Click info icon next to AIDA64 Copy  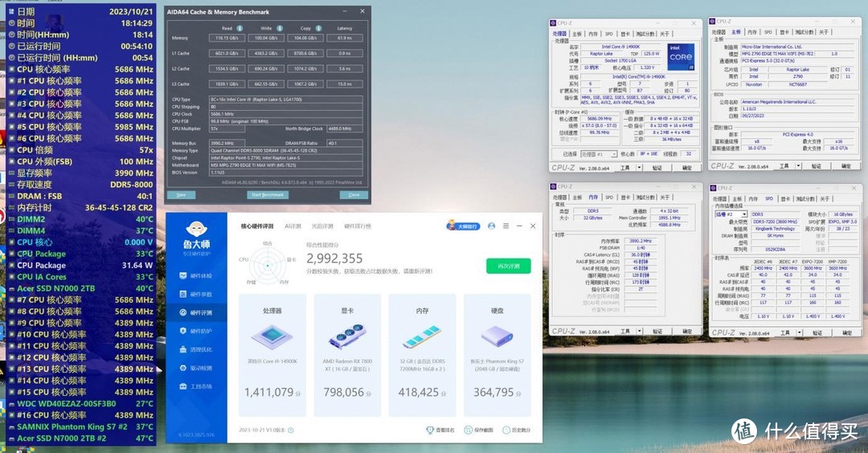(x=318, y=28)
